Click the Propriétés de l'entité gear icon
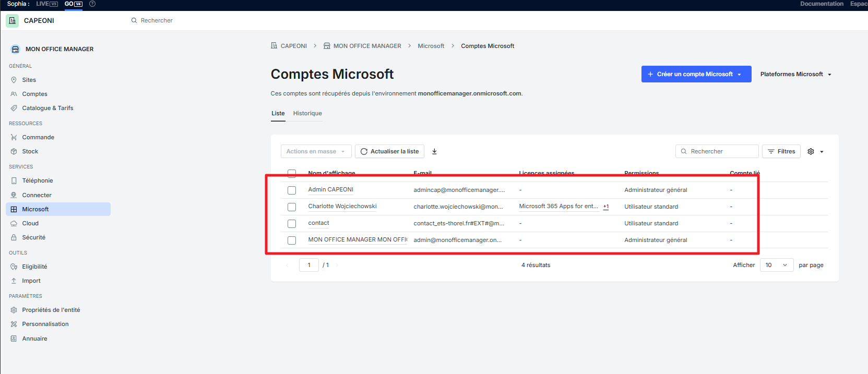Image resolution: width=868 pixels, height=374 pixels. [x=14, y=310]
